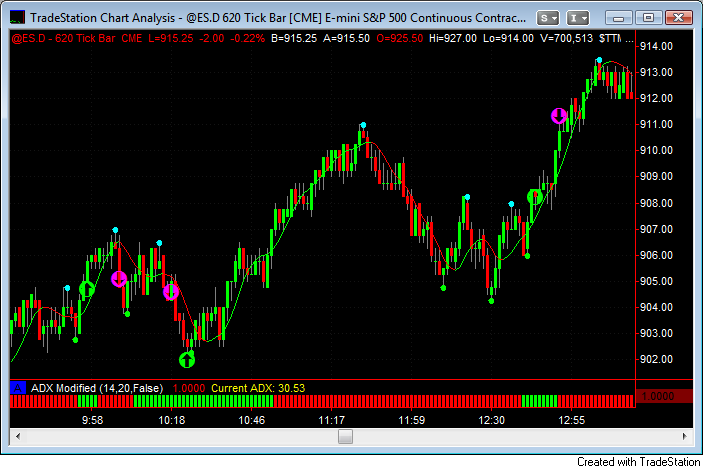
Task: Click the green pivot-low dot near 904.00 at 12:30
Action: (491, 301)
